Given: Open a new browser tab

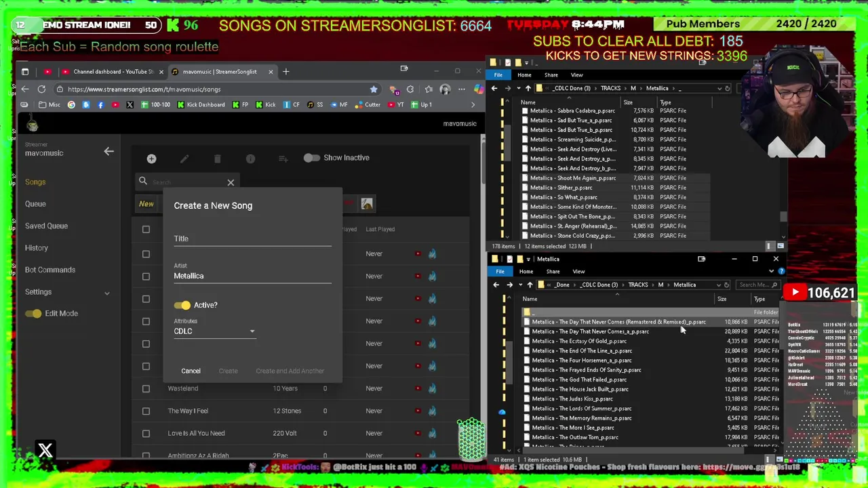Looking at the screenshot, I should point(286,71).
